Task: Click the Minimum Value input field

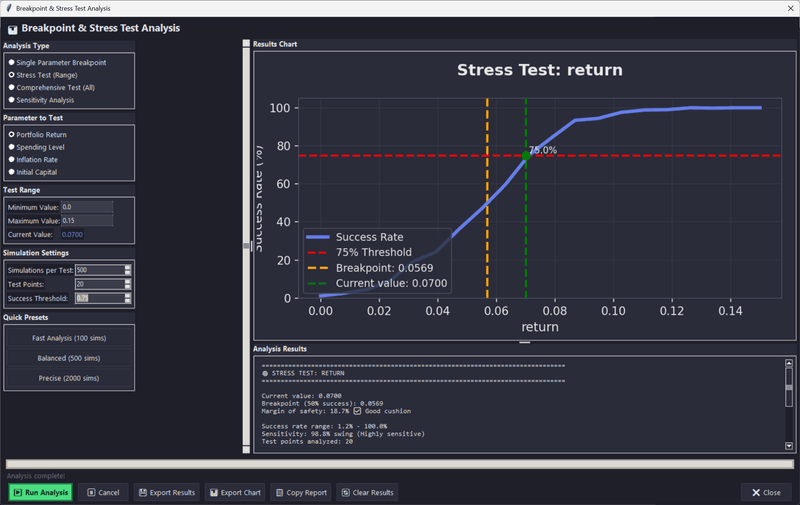Action: [87, 207]
